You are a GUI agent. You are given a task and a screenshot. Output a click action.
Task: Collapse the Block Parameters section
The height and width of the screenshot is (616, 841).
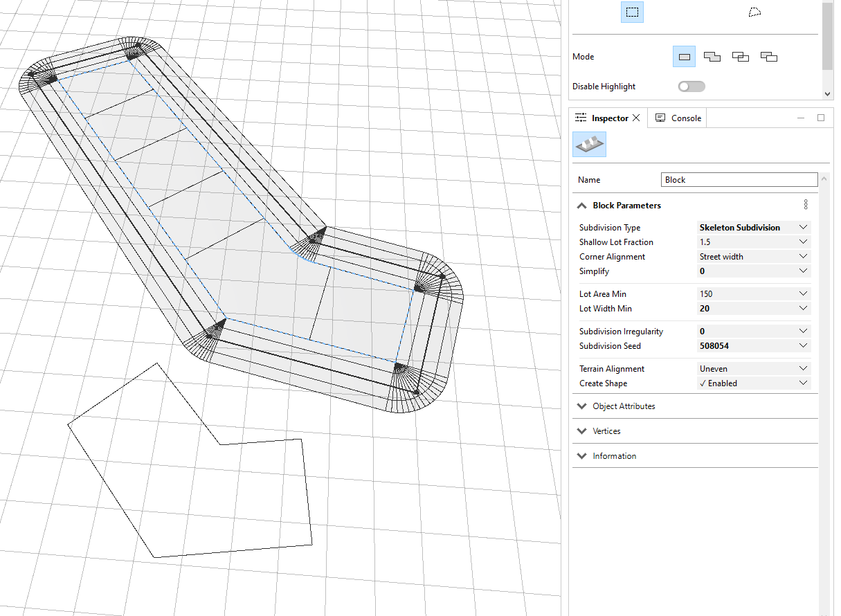pyautogui.click(x=581, y=206)
